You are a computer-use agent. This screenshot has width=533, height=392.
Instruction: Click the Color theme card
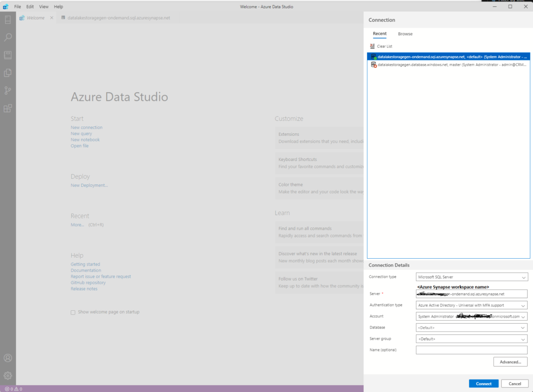pyautogui.click(x=319, y=188)
